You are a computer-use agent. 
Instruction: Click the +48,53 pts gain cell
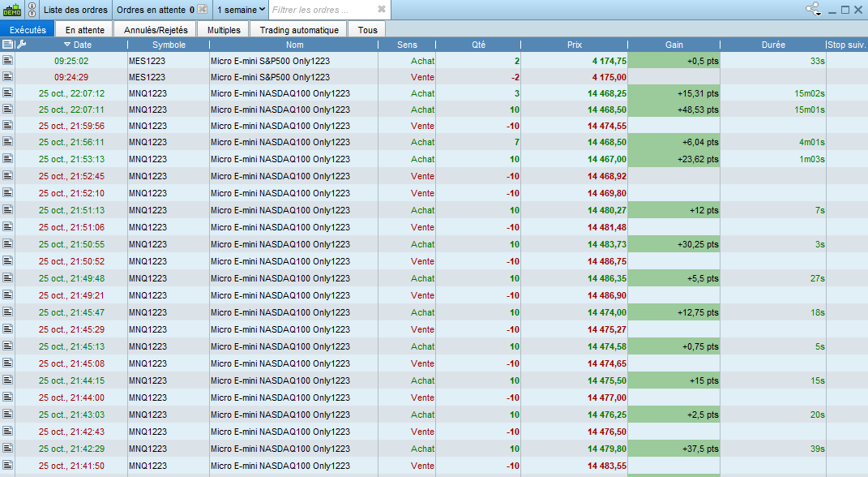pos(673,110)
